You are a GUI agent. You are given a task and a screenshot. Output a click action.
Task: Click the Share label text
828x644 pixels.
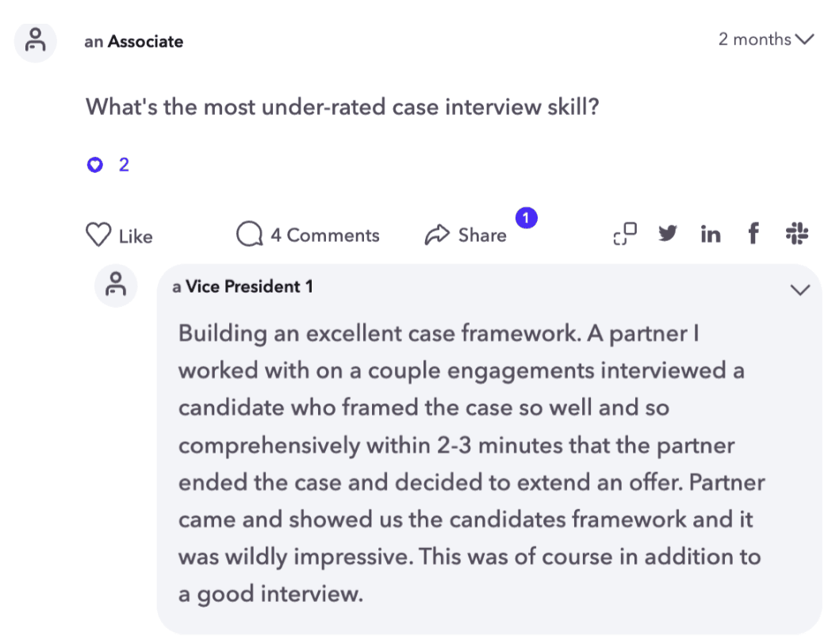point(482,236)
